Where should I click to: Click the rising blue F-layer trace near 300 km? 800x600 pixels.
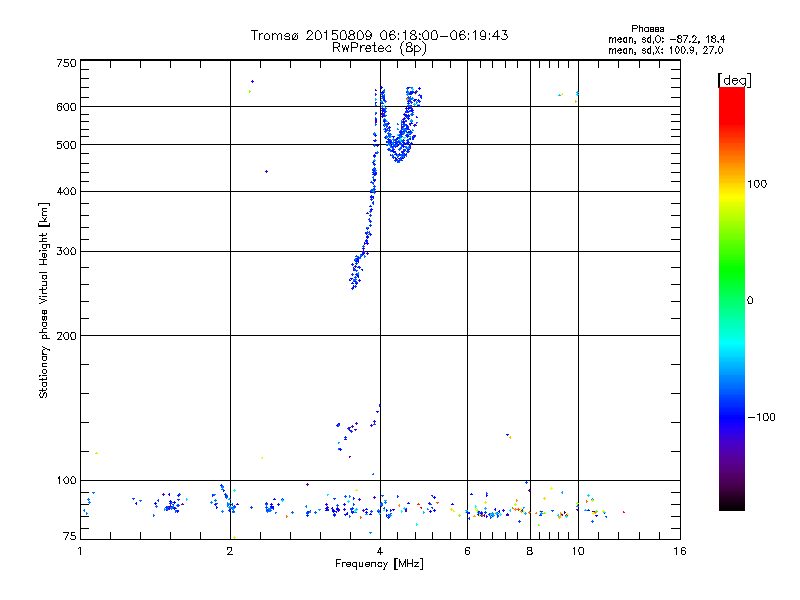pyautogui.click(x=365, y=189)
